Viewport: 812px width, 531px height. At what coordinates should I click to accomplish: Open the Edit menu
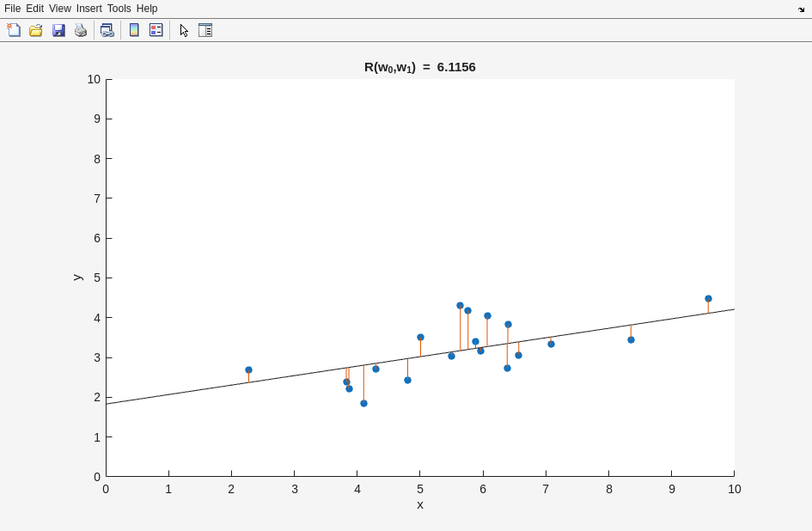[34, 9]
